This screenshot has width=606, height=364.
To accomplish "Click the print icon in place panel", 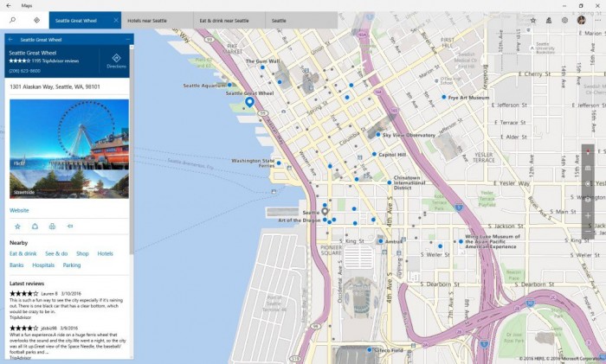I will (x=52, y=227).
